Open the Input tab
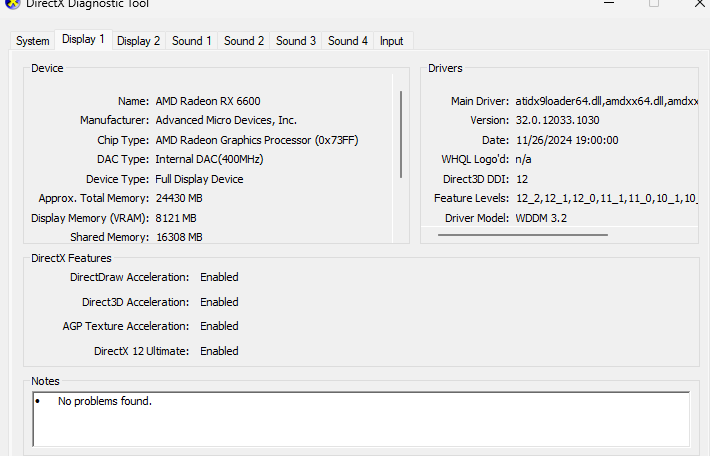Viewport: 710px width, 456px height. click(392, 41)
